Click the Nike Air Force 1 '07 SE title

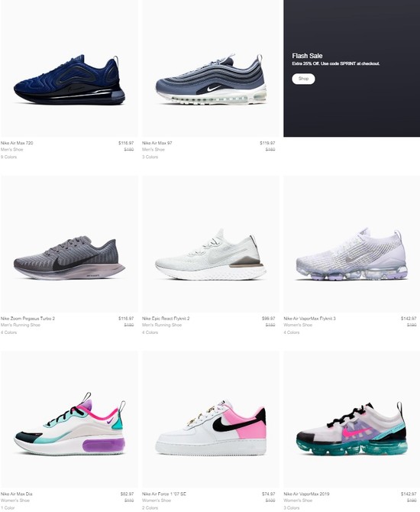pos(164,494)
